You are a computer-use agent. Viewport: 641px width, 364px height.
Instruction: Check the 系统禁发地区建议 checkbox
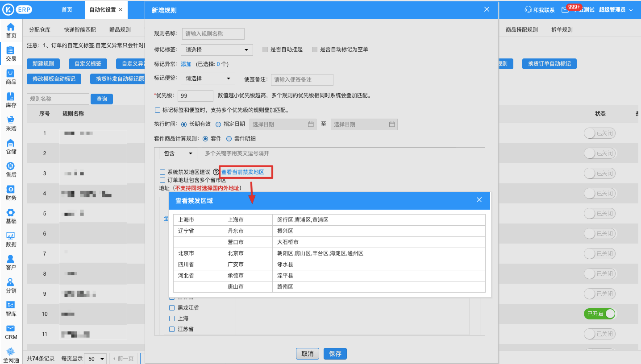pyautogui.click(x=162, y=172)
